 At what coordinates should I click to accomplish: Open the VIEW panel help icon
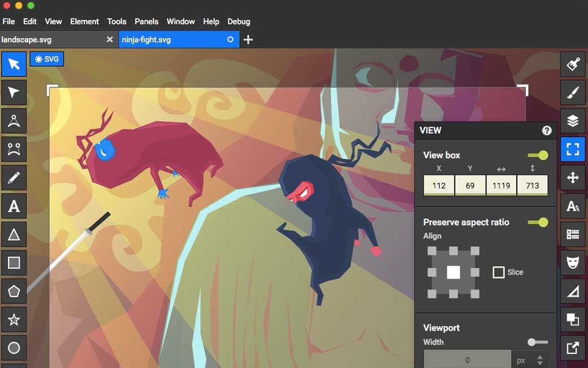[x=547, y=130]
